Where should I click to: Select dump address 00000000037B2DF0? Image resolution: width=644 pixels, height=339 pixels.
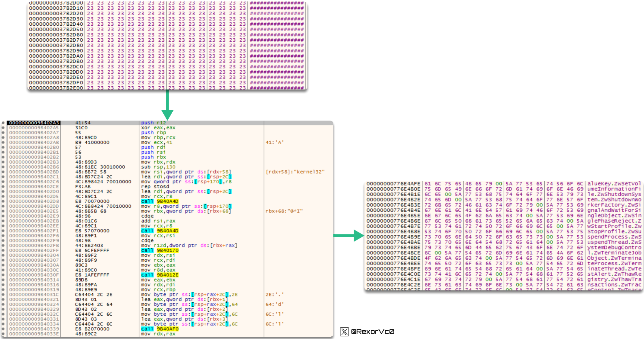tap(56, 83)
